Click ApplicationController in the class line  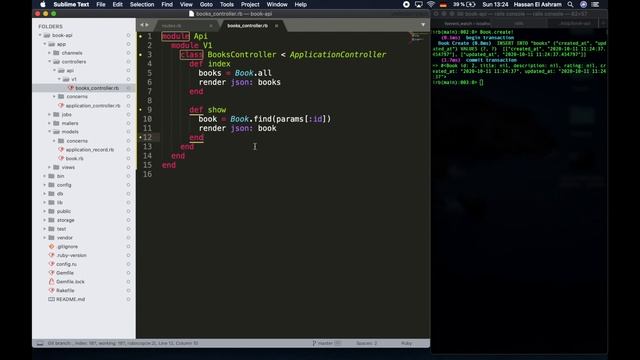pos(338,54)
